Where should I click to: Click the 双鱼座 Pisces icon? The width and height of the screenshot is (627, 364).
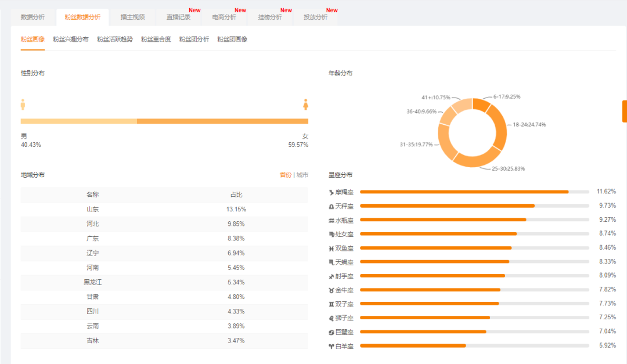point(331,248)
